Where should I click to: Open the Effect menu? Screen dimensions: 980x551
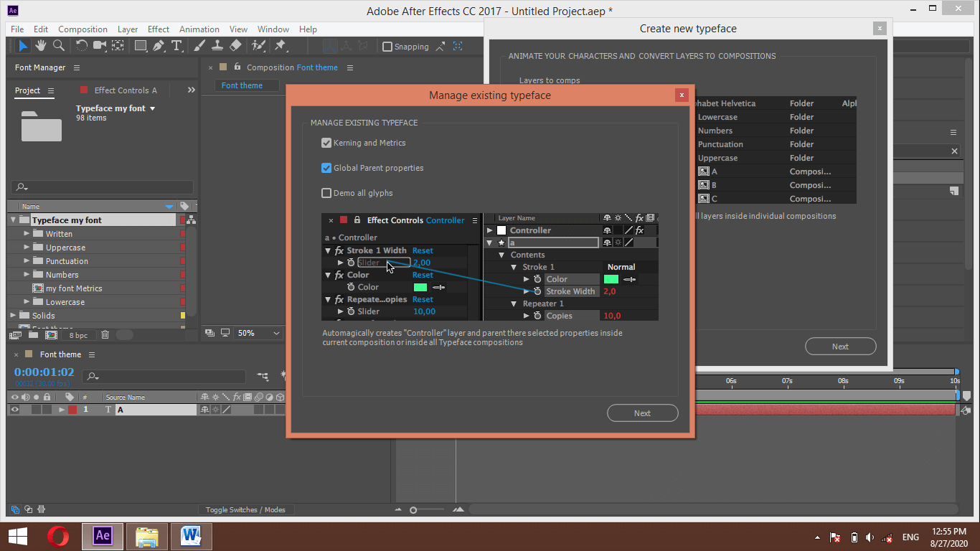coord(159,29)
